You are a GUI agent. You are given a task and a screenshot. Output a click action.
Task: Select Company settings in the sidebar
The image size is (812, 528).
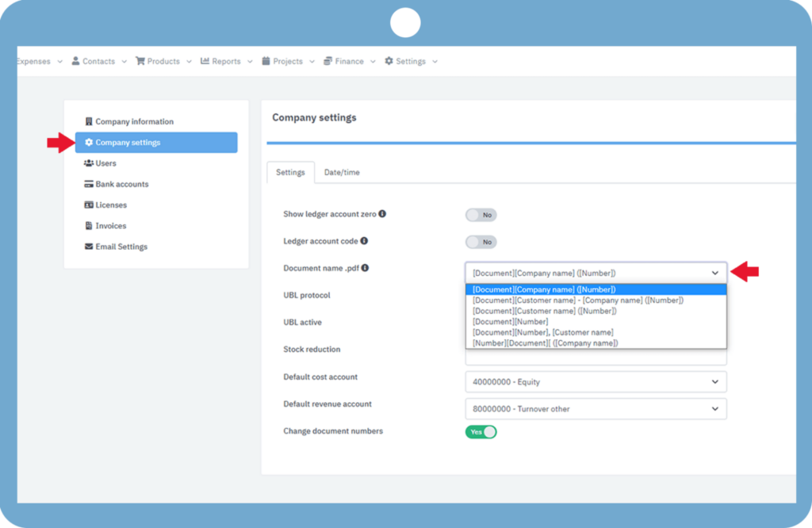(x=127, y=143)
